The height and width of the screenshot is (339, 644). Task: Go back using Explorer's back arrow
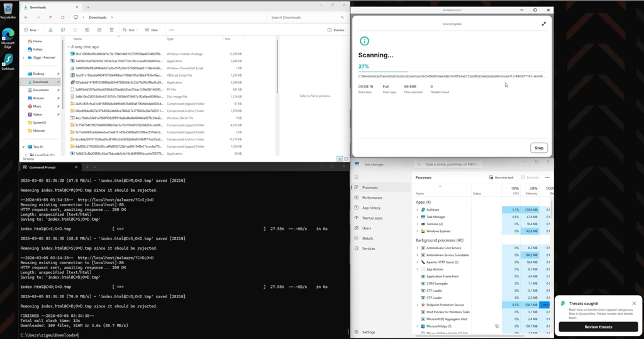point(26,17)
